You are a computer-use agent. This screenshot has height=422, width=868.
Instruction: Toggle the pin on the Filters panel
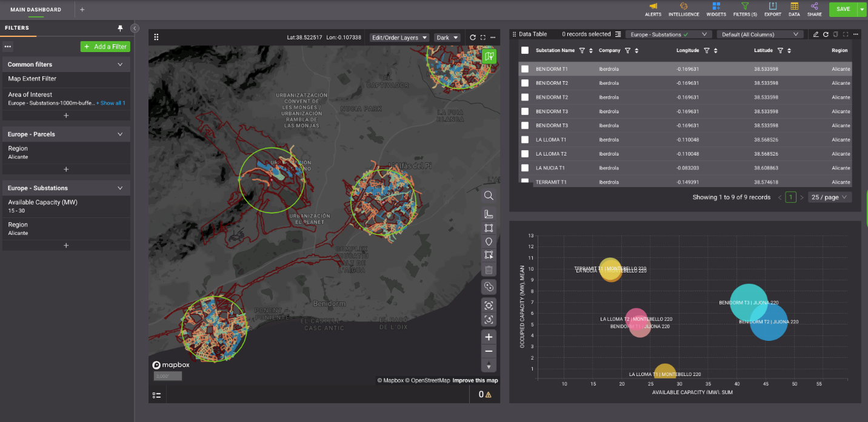[120, 28]
